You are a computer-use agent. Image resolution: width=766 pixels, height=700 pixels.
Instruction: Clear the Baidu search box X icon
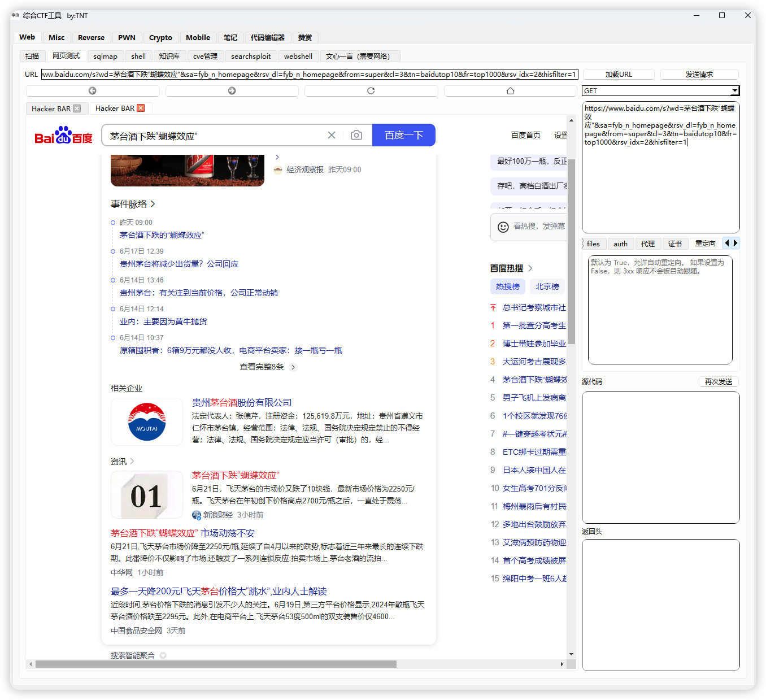point(332,135)
